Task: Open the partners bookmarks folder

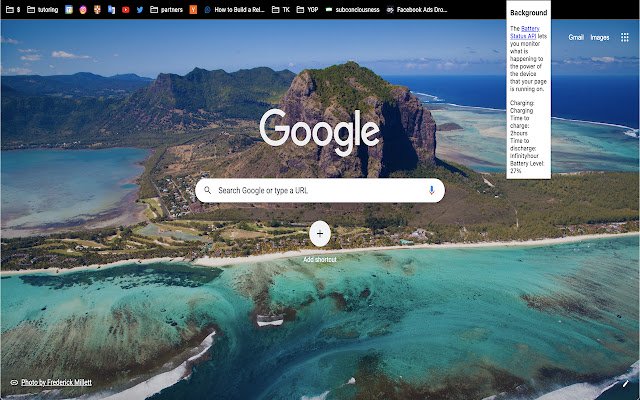Action: (x=167, y=10)
